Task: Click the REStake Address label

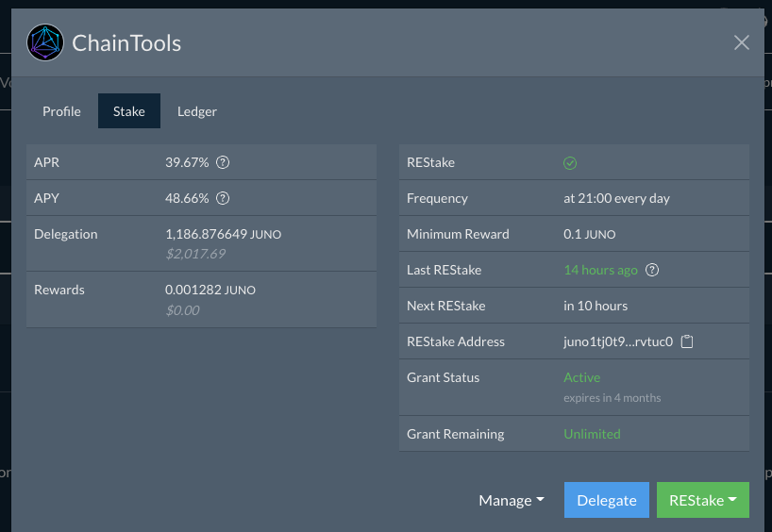Action: 456,341
